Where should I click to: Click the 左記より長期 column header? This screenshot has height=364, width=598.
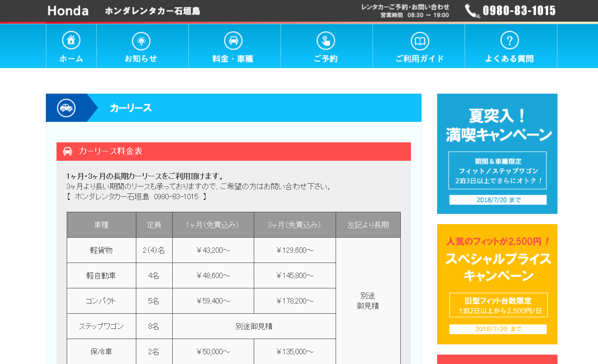click(368, 225)
